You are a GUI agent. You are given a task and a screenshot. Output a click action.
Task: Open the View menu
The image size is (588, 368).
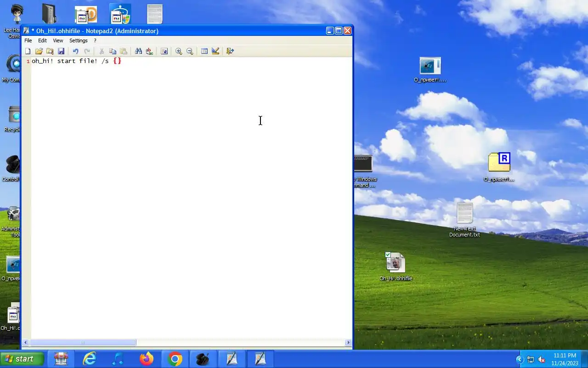pyautogui.click(x=58, y=40)
